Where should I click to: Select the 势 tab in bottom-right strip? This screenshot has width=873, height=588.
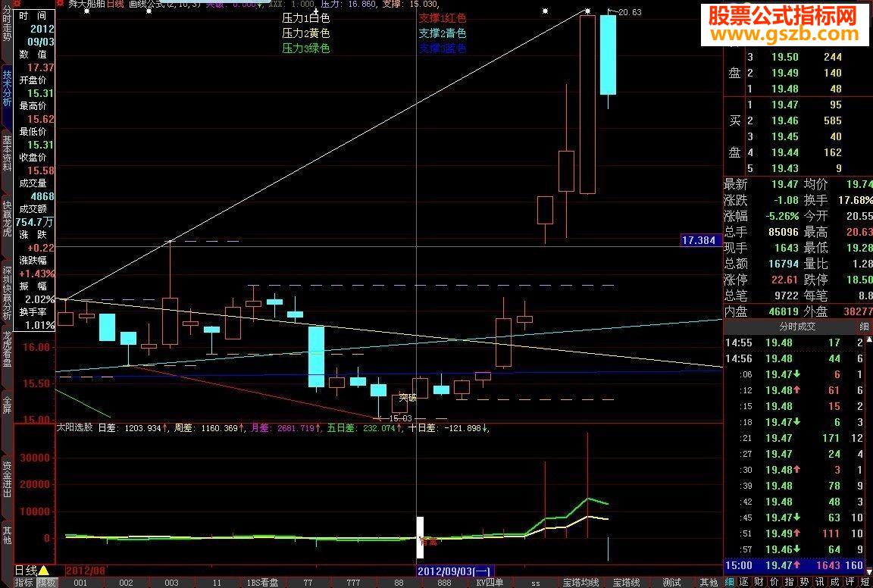click(805, 583)
